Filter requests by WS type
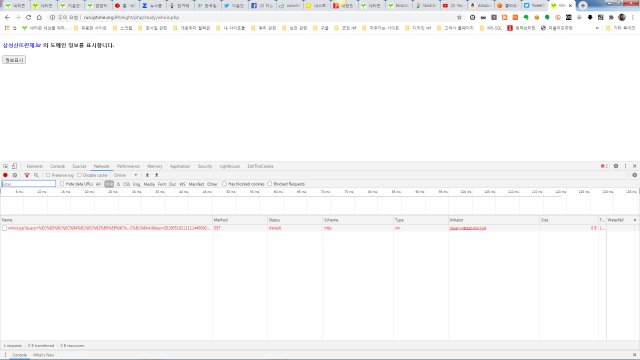 coord(182,184)
